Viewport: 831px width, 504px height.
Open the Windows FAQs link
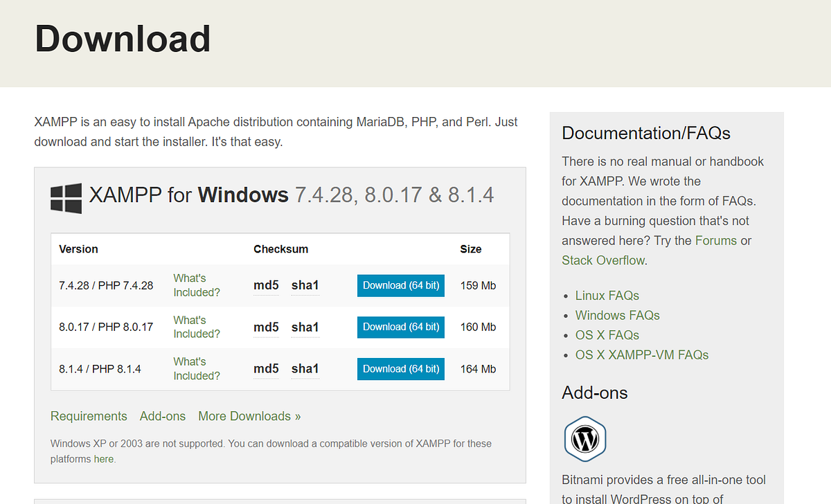(617, 315)
